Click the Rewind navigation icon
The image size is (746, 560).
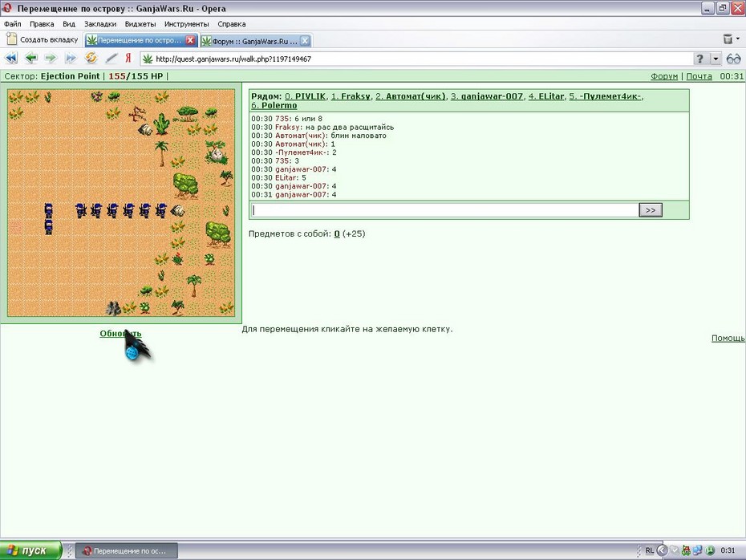tap(11, 59)
